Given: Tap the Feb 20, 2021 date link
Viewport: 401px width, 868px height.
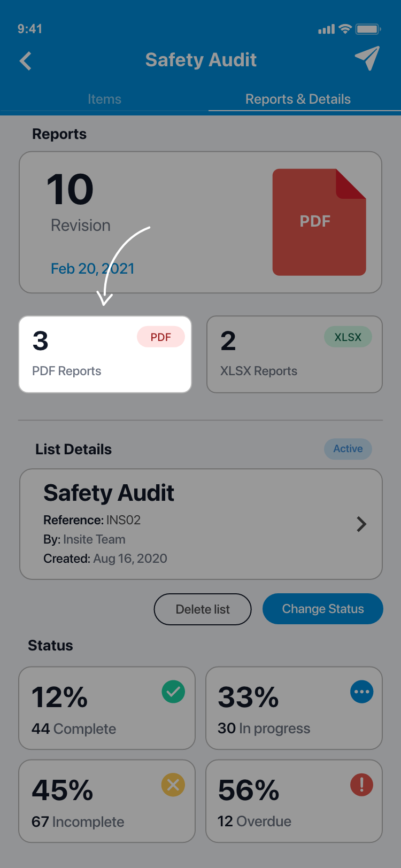Looking at the screenshot, I should tap(92, 268).
